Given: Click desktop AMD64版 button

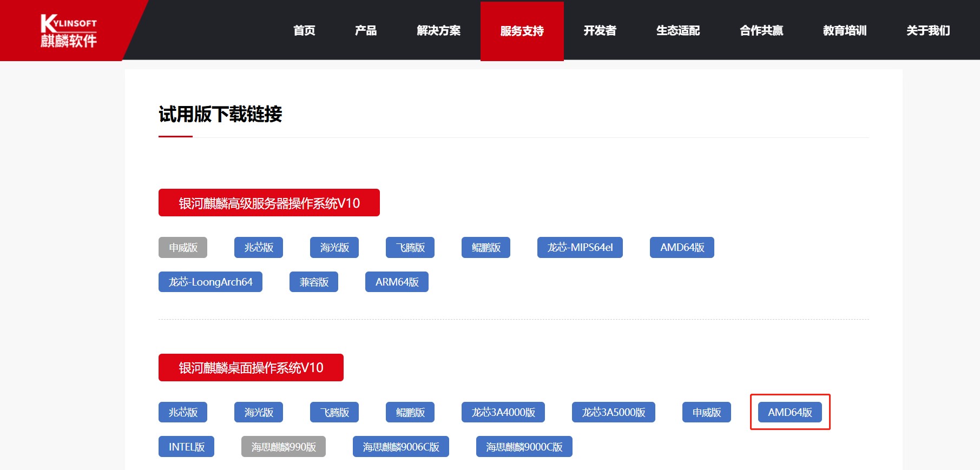Looking at the screenshot, I should point(790,412).
